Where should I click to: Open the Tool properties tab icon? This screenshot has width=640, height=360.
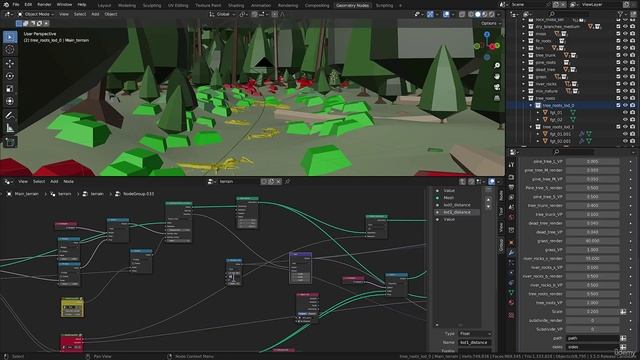pyautogui.click(x=511, y=164)
